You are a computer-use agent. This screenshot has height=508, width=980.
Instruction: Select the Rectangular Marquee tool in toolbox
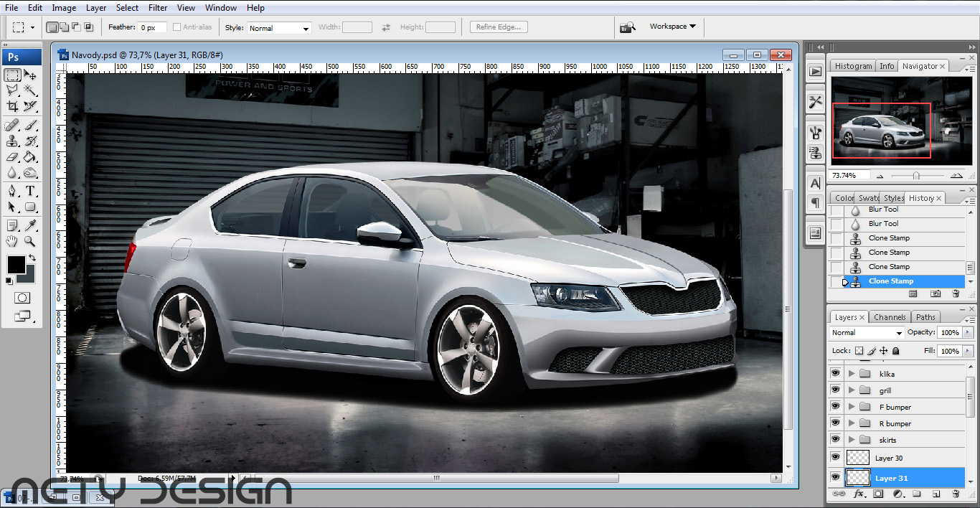13,75
